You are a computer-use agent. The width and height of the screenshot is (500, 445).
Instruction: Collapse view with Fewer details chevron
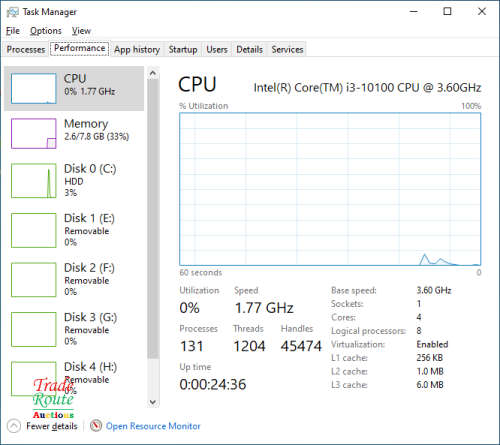pyautogui.click(x=14, y=426)
